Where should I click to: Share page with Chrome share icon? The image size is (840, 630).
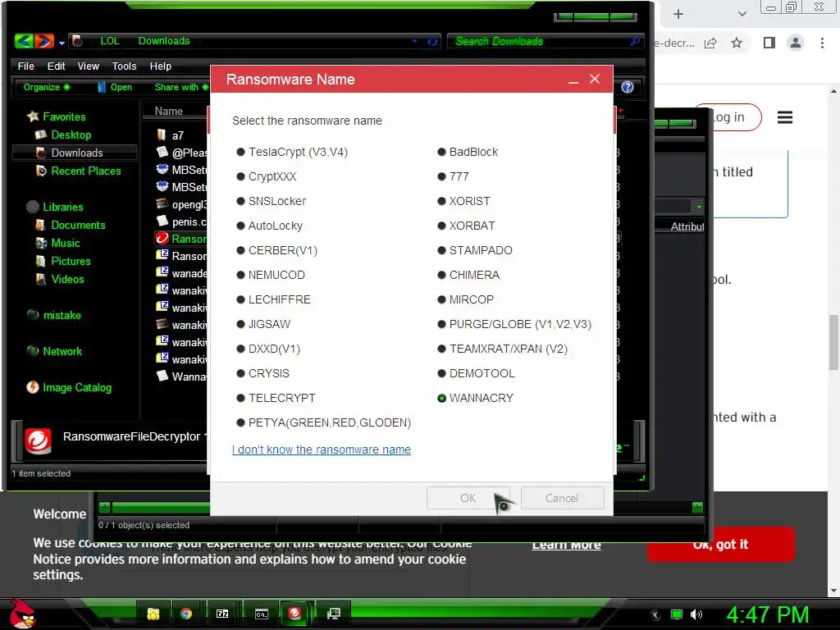(710, 43)
